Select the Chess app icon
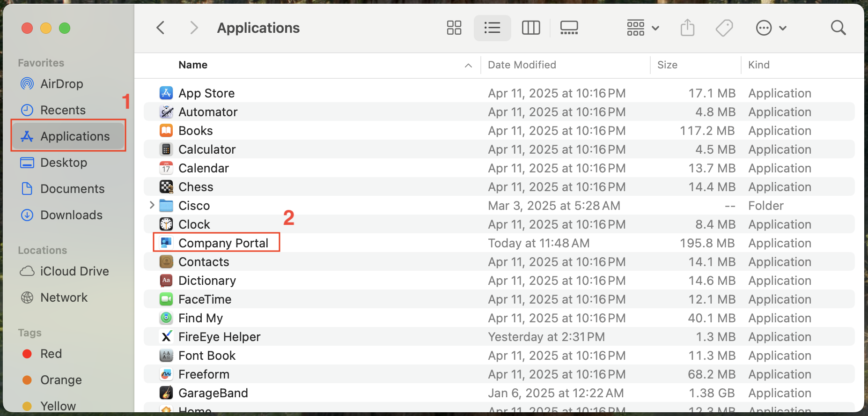 [x=166, y=186]
